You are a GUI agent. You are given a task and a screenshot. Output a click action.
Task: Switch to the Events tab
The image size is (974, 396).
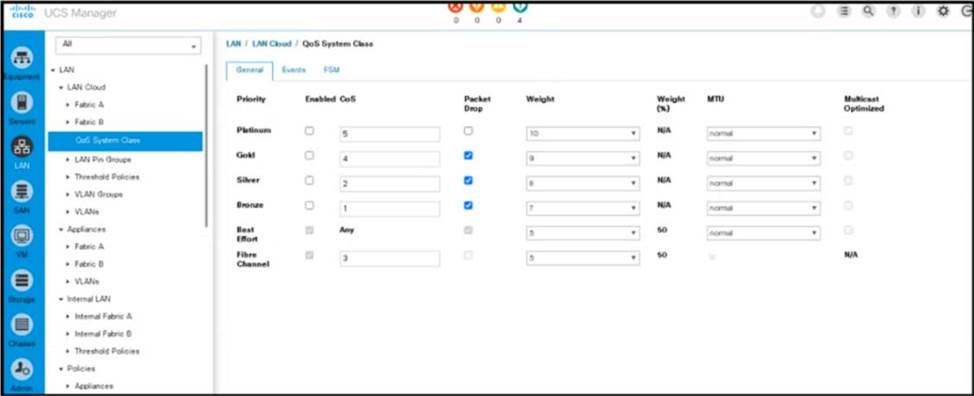pos(293,70)
